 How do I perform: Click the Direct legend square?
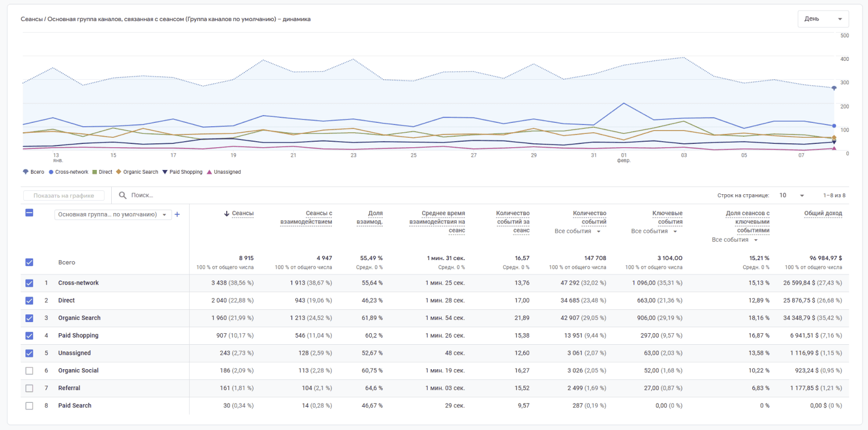pyautogui.click(x=95, y=172)
